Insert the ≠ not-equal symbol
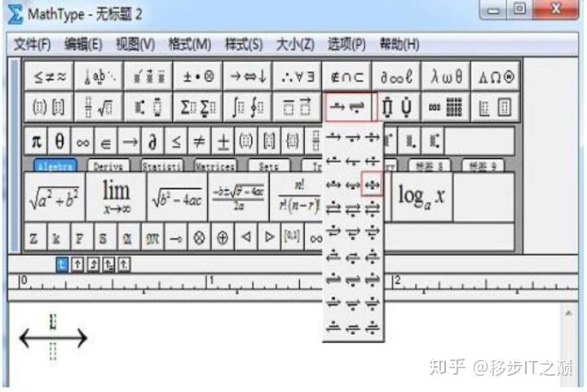Image resolution: width=587 pixels, height=392 pixels. 200,141
